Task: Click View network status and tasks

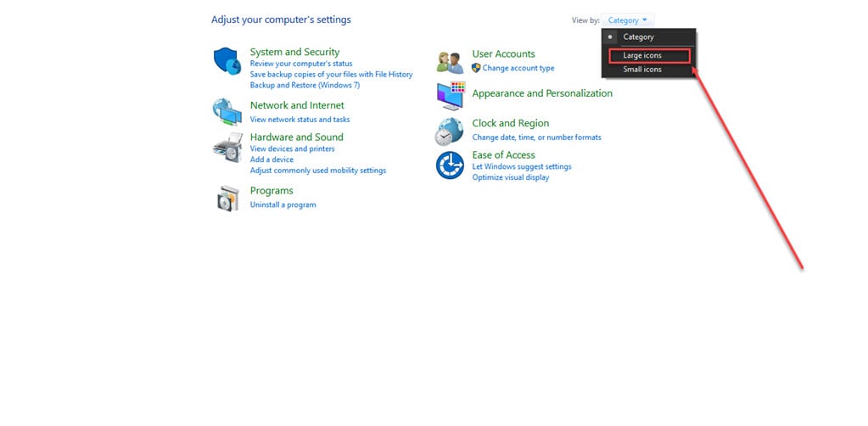Action: pyautogui.click(x=300, y=120)
